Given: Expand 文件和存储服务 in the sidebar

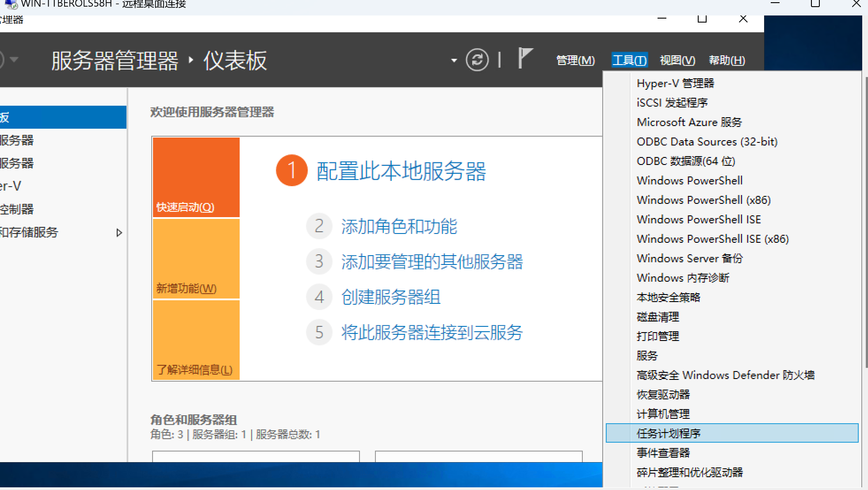Looking at the screenshot, I should coord(119,232).
